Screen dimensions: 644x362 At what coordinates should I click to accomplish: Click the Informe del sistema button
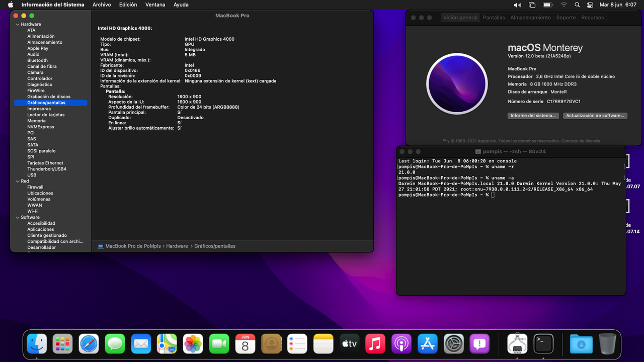[x=533, y=116]
